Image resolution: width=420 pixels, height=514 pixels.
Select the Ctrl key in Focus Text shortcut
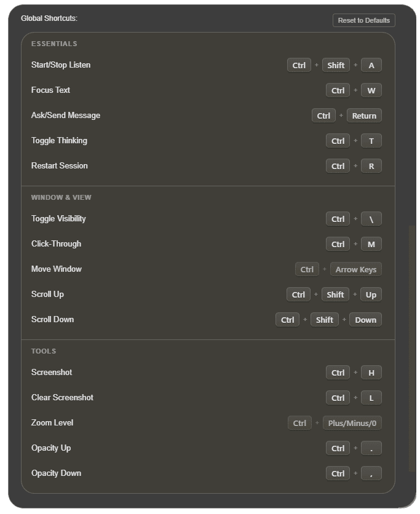tap(338, 90)
